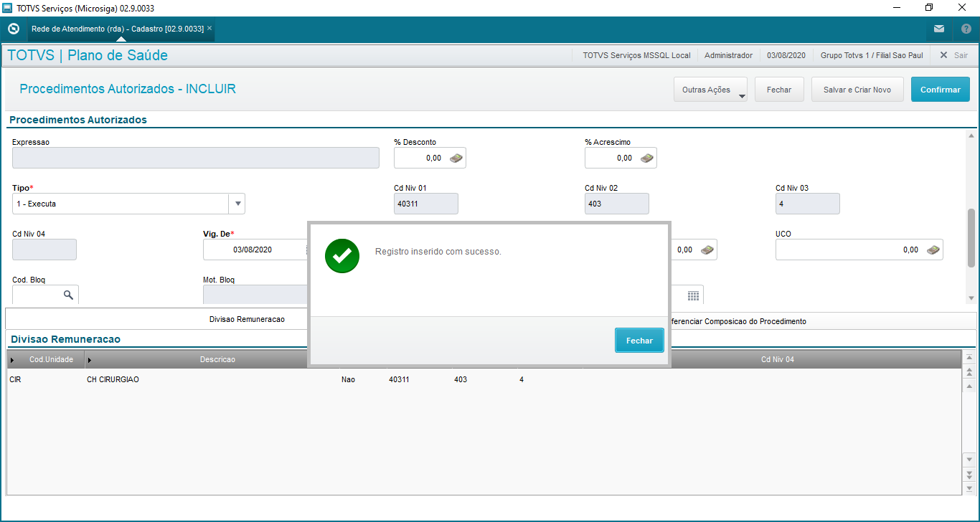Click the Mot. Bloq field
This screenshot has height=522, width=980.
click(x=255, y=295)
